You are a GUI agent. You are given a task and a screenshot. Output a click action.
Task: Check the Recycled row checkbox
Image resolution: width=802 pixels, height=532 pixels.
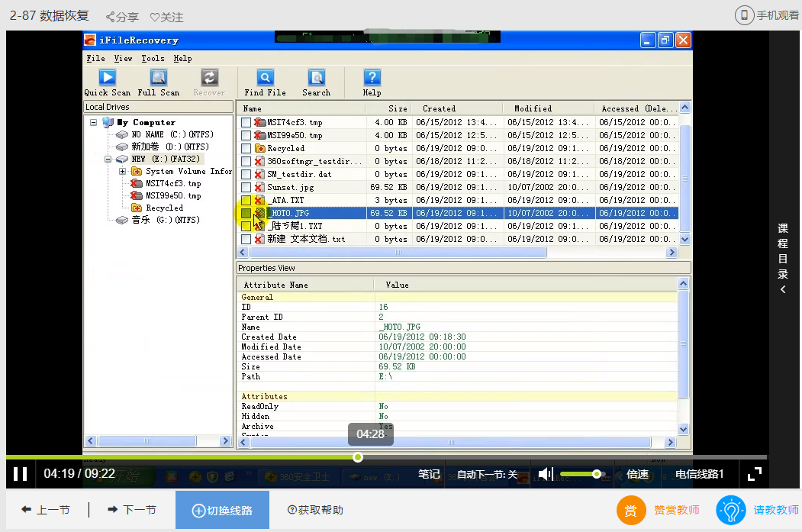pos(246,148)
